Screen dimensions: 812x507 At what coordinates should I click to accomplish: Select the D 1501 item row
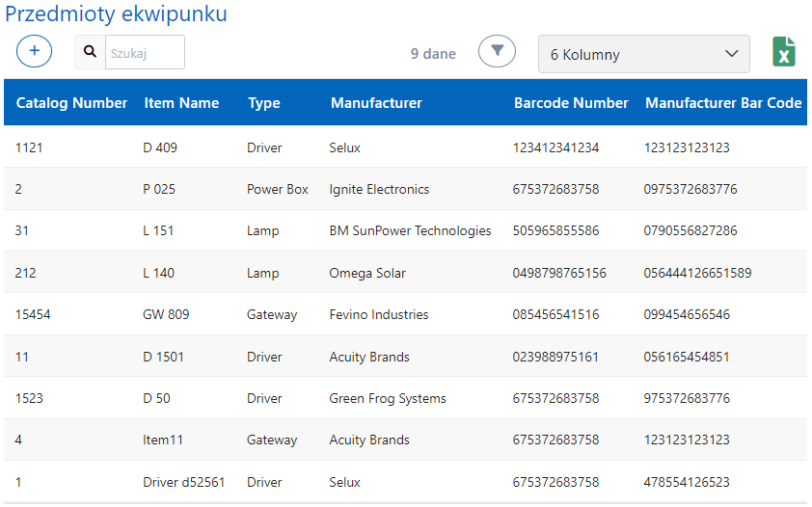[163, 357]
